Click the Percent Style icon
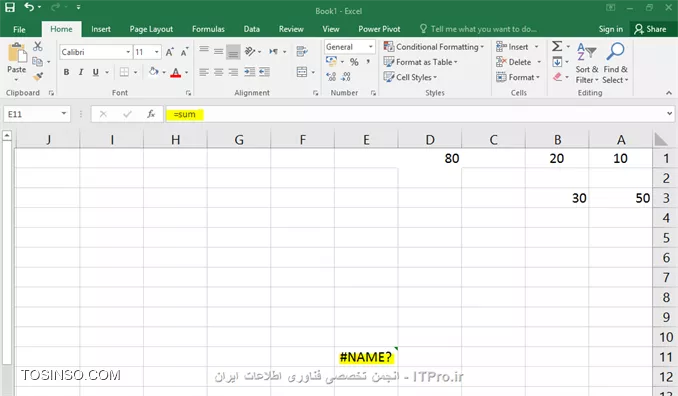The image size is (678, 396). click(x=354, y=62)
